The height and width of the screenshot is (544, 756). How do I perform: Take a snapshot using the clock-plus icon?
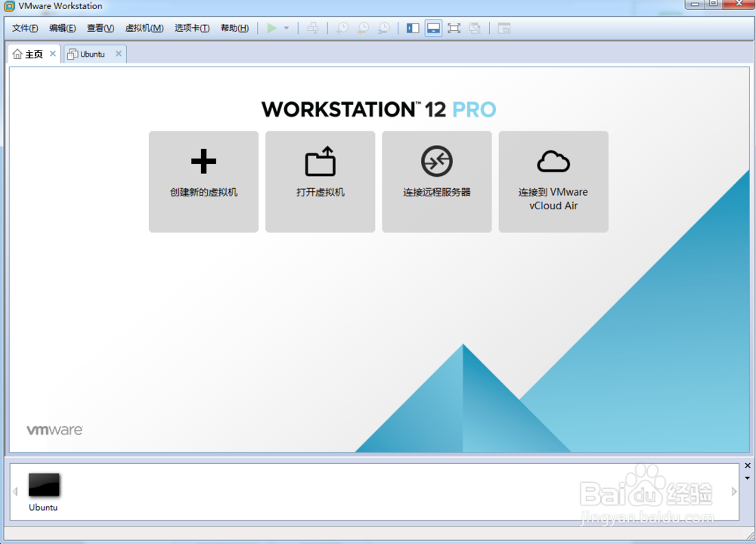point(342,28)
